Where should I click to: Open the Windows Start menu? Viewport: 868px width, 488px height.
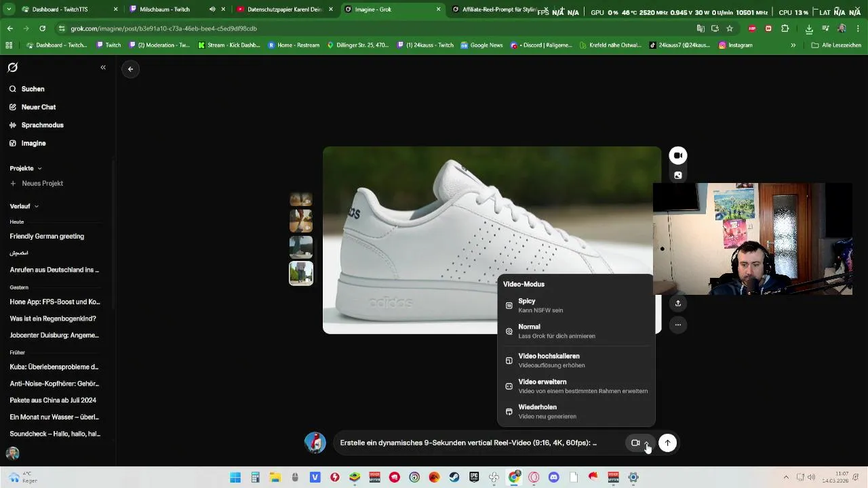coord(235,477)
